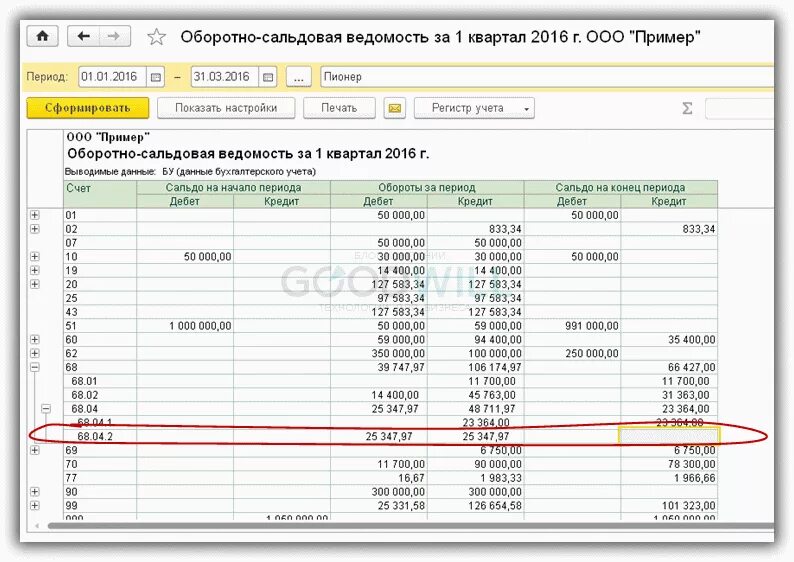Select the highlighted end-credit cell of 68.04.2
Image resolution: width=794 pixels, height=562 pixels.
[x=669, y=436]
